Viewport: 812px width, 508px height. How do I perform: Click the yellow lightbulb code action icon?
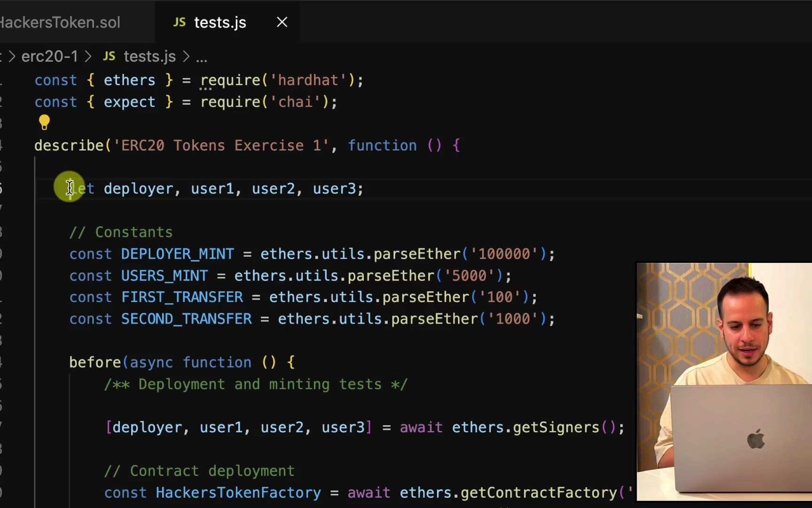pos(44,122)
